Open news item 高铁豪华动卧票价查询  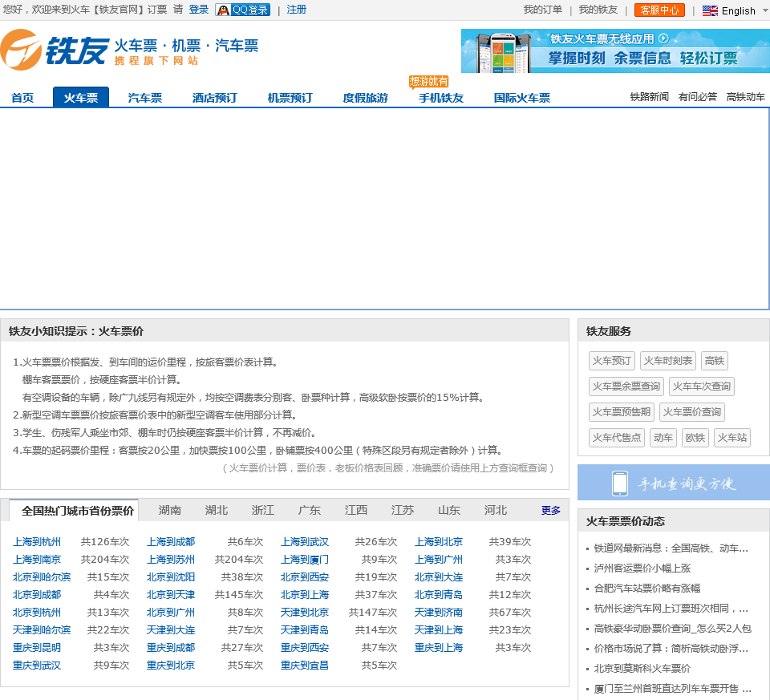point(673,629)
